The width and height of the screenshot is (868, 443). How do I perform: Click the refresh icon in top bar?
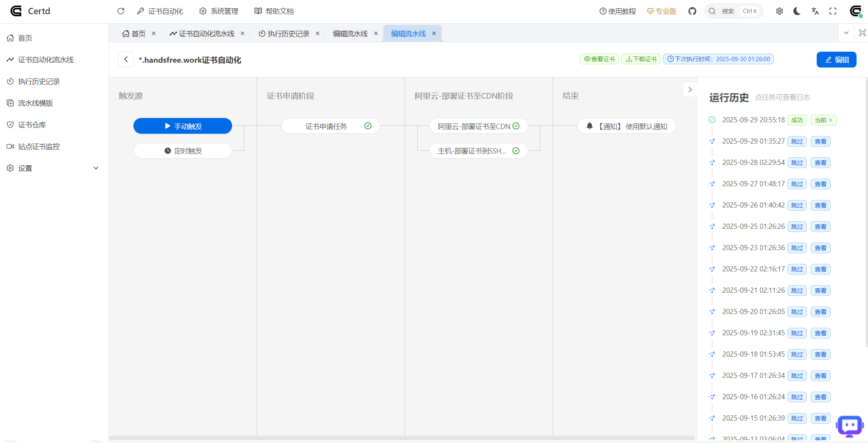point(121,11)
